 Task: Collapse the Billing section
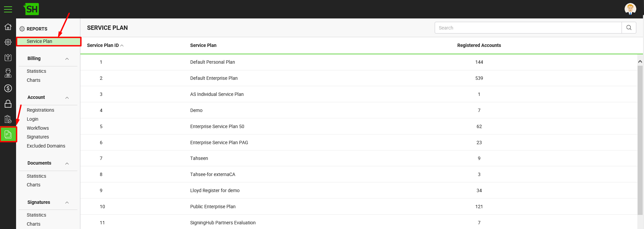67,59
